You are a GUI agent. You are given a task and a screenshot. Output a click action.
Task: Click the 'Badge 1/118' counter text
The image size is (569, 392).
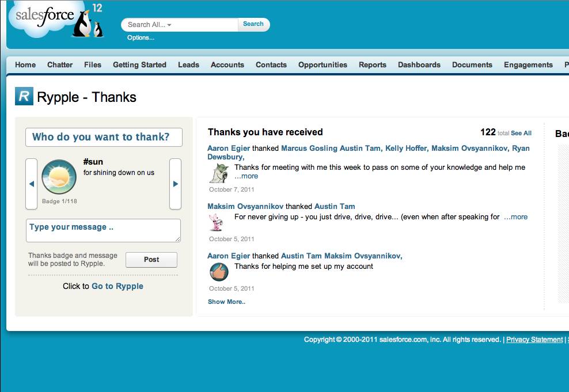[x=59, y=201]
